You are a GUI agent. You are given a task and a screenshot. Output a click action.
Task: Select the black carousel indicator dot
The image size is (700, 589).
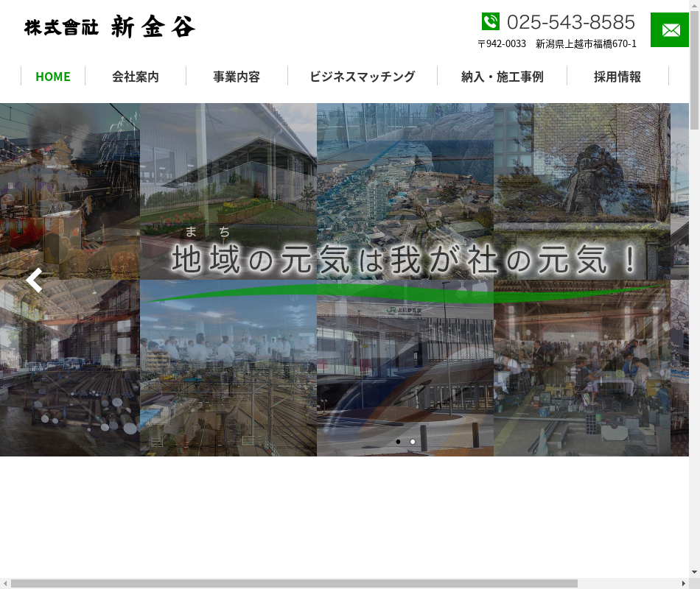click(x=398, y=442)
